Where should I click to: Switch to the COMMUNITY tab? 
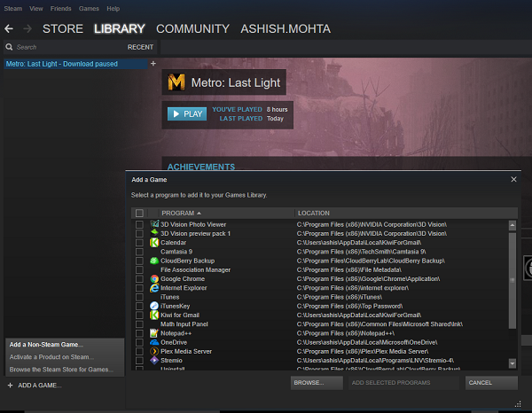point(192,29)
